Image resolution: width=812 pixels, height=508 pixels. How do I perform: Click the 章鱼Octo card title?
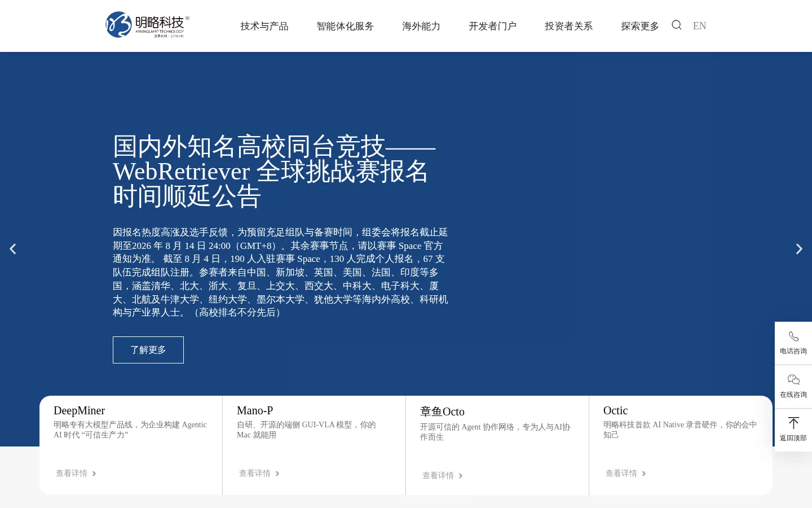[x=442, y=411]
